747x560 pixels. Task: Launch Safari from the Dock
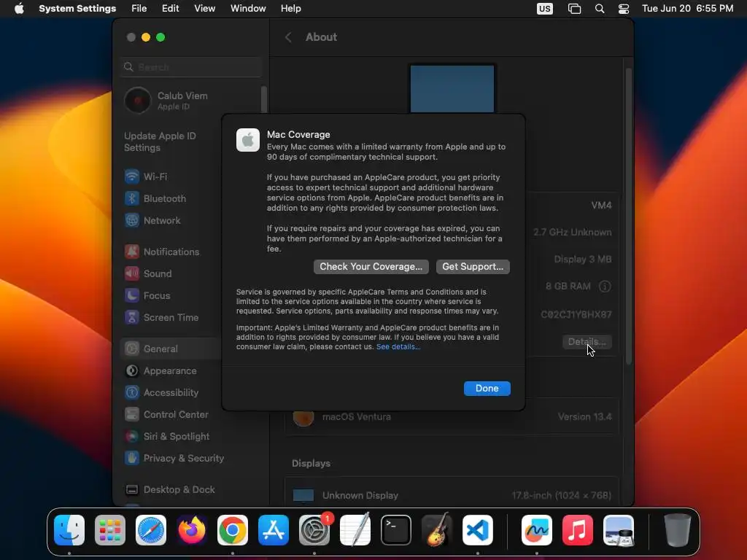click(151, 530)
